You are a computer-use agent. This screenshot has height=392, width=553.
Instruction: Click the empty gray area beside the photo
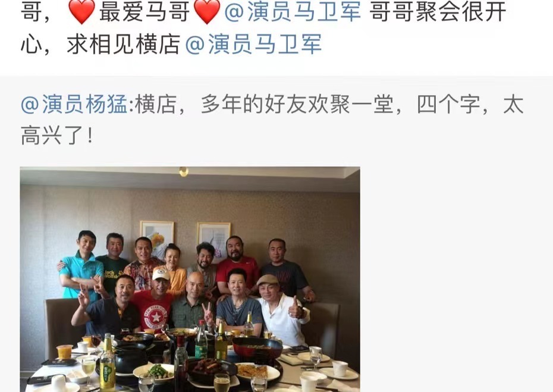coord(455,279)
